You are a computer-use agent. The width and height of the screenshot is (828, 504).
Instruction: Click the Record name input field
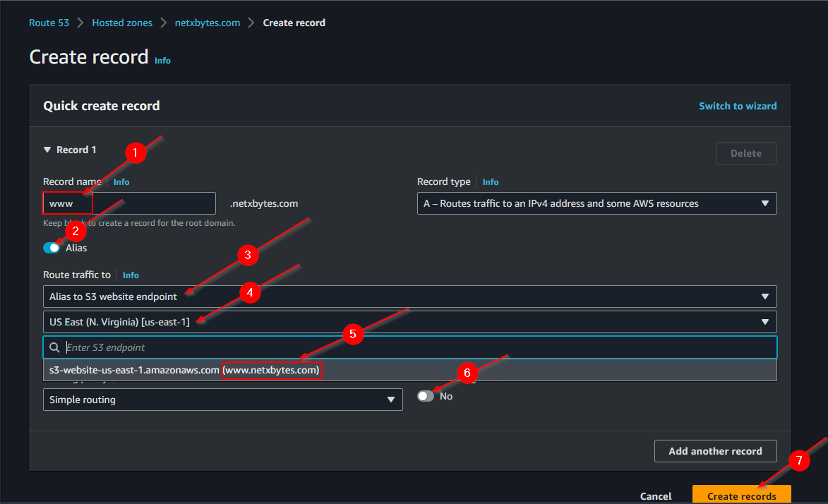(x=152, y=203)
